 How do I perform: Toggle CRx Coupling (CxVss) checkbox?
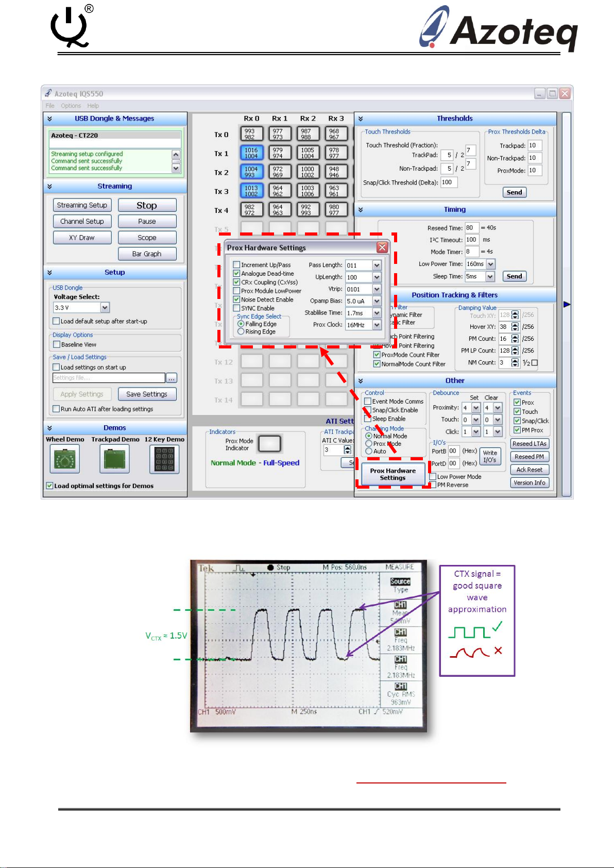(x=236, y=282)
